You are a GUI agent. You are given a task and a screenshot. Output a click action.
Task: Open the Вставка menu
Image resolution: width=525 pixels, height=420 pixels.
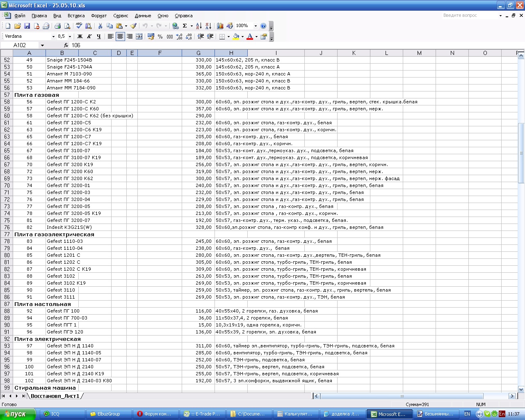[76, 16]
